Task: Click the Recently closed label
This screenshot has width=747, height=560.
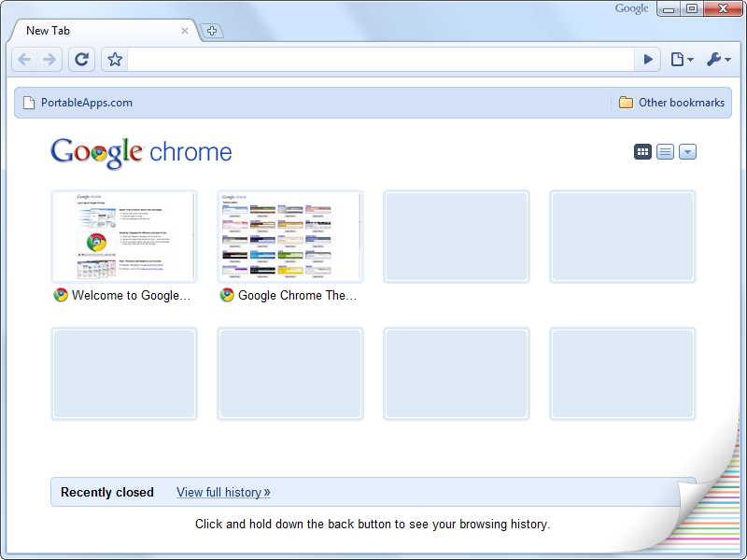Action: 107,493
